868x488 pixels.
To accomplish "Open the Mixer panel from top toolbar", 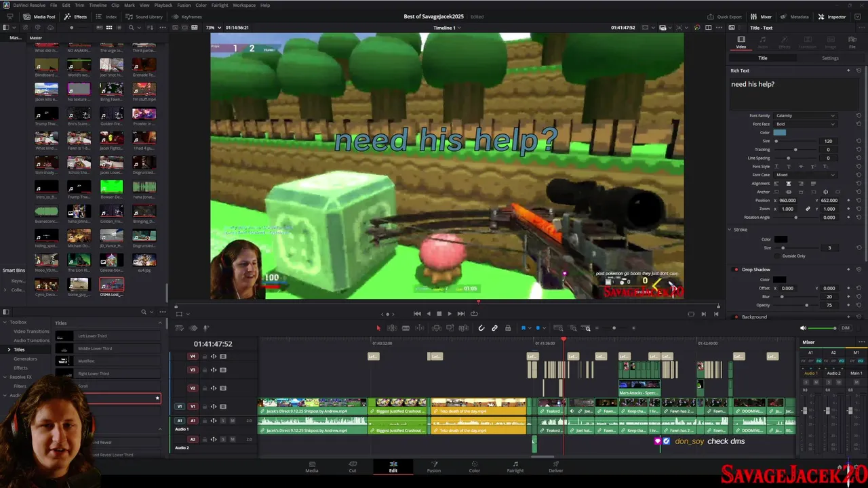I will 761,16.
